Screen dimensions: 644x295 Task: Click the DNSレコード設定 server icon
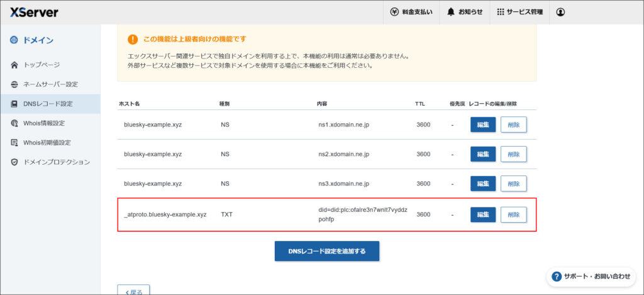tap(14, 104)
